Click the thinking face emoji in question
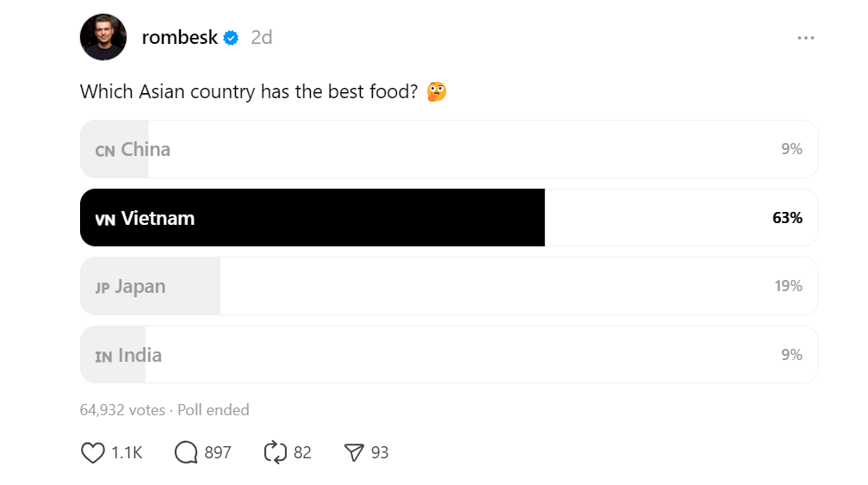Viewport: 868px width, 485px height. (x=437, y=91)
